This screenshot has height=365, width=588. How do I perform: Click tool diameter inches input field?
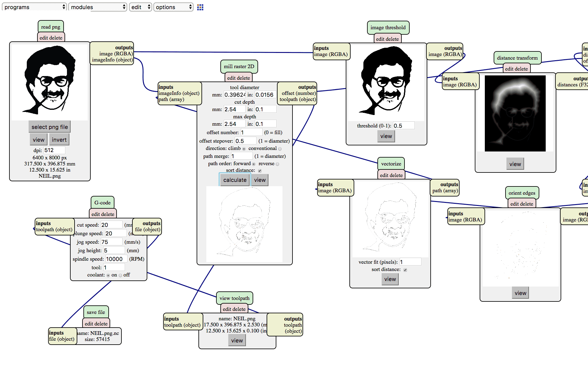[x=265, y=95]
